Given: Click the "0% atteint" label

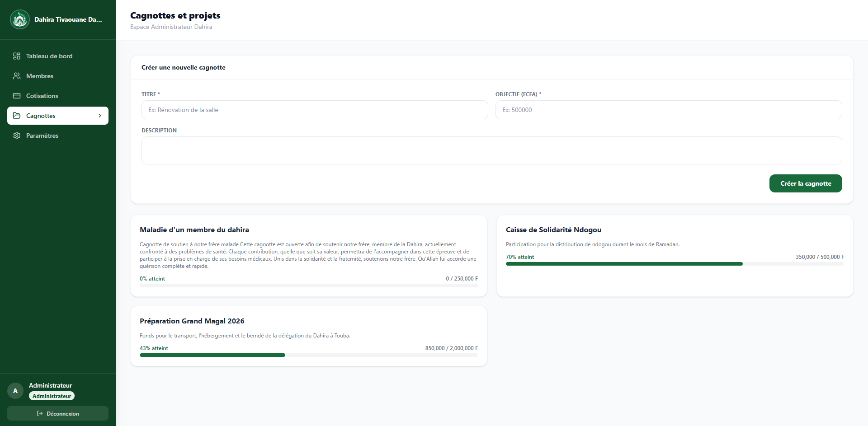Looking at the screenshot, I should (152, 279).
